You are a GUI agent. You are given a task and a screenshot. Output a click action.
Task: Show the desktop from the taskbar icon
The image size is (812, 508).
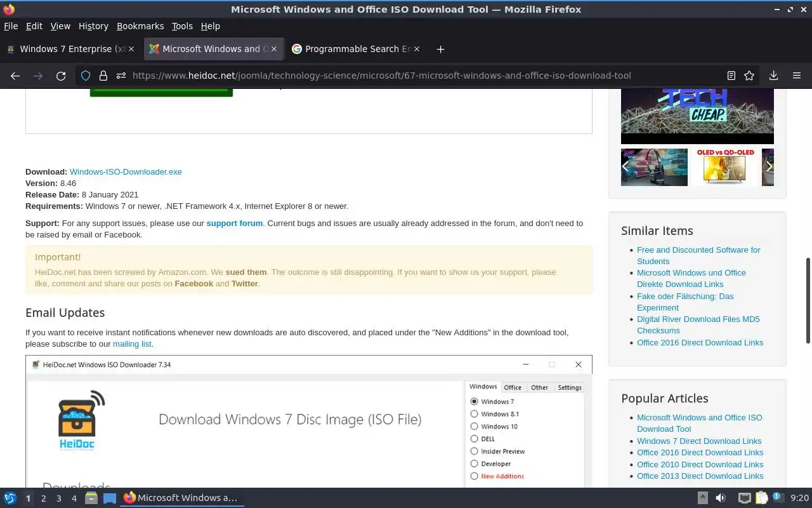(110, 498)
